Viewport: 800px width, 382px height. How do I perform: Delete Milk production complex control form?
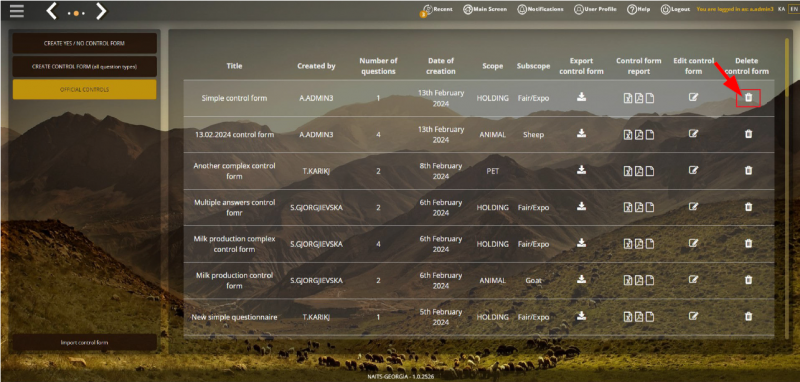click(748, 244)
